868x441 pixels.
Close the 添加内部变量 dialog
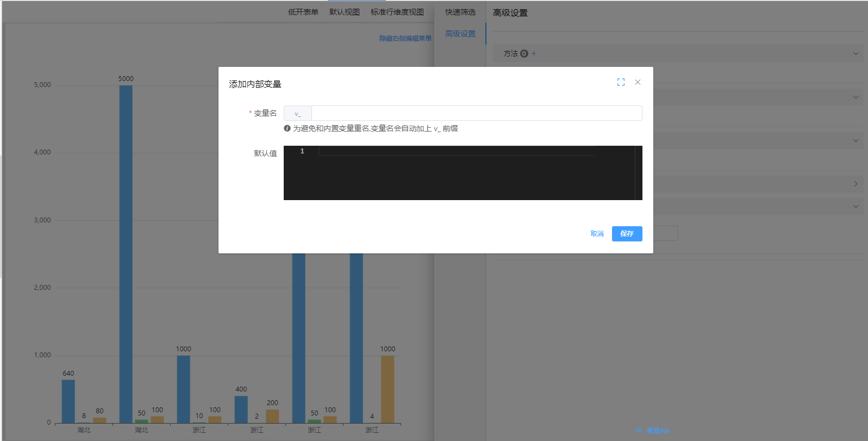click(638, 82)
